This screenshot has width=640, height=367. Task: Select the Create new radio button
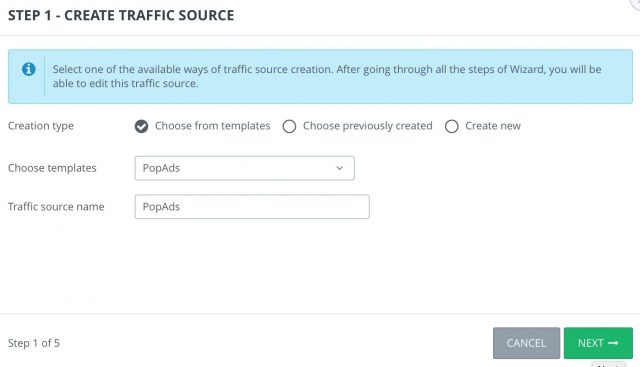452,126
